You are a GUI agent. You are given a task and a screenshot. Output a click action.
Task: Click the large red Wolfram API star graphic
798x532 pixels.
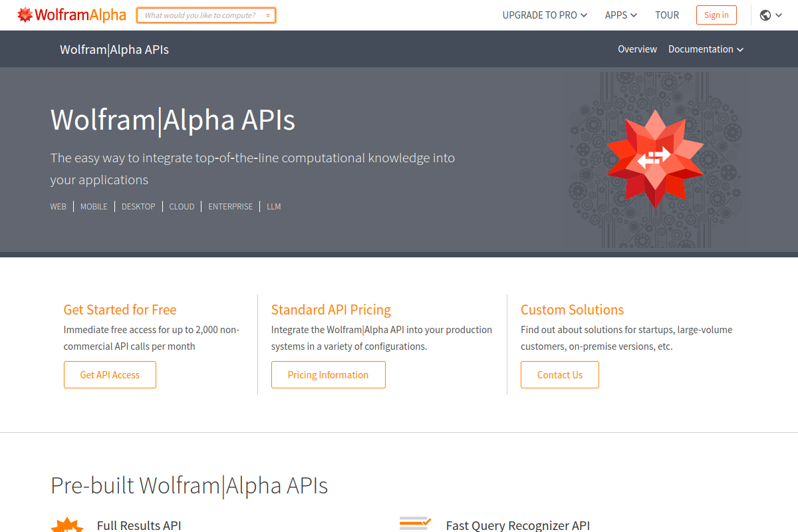[x=655, y=160]
